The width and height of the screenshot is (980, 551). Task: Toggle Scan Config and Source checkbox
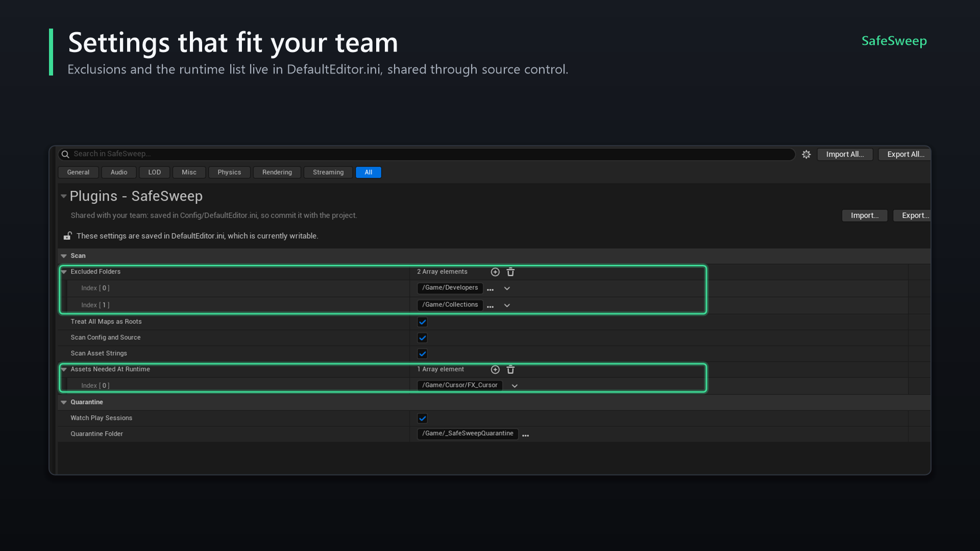pos(422,338)
